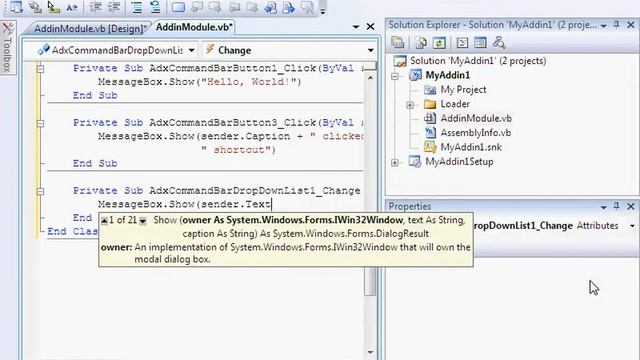Decrease the line indent via toolbar
The width and height of the screenshot is (640, 360).
pos(95,7)
